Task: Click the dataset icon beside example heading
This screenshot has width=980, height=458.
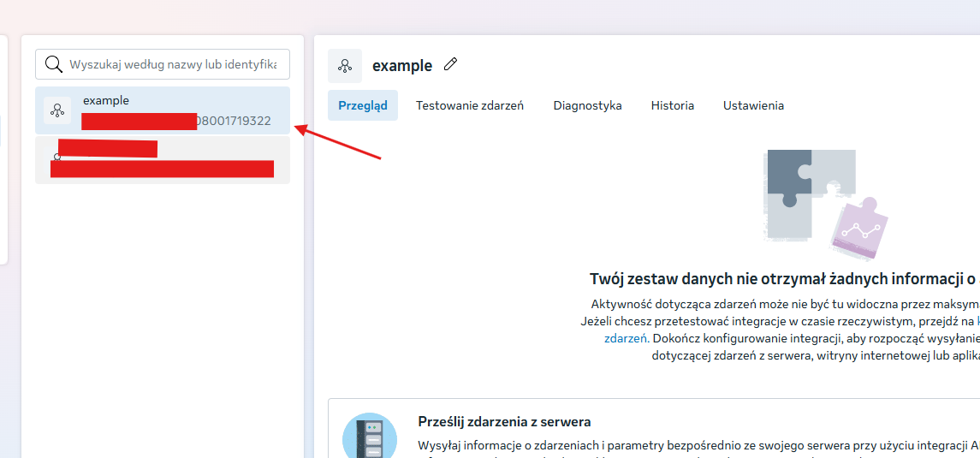Action: coord(345,66)
